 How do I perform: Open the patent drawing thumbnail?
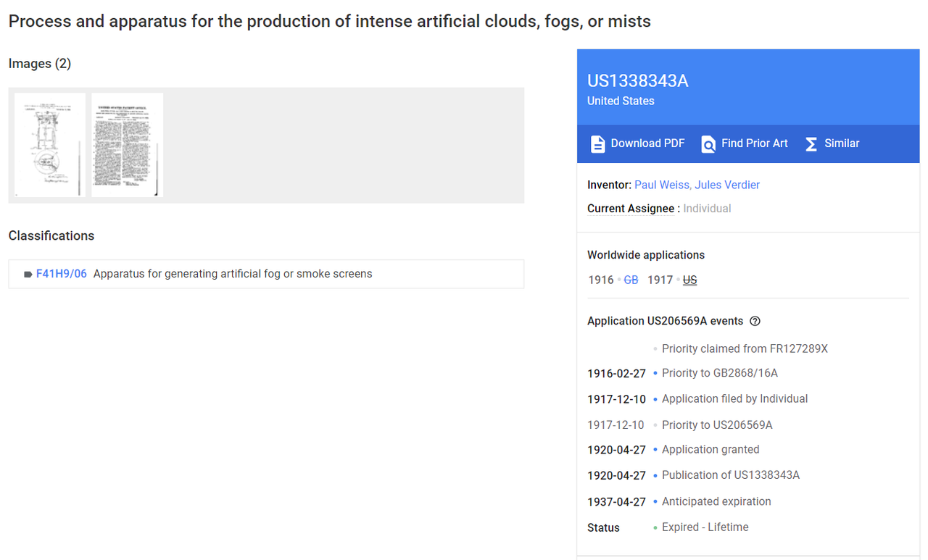[50, 145]
